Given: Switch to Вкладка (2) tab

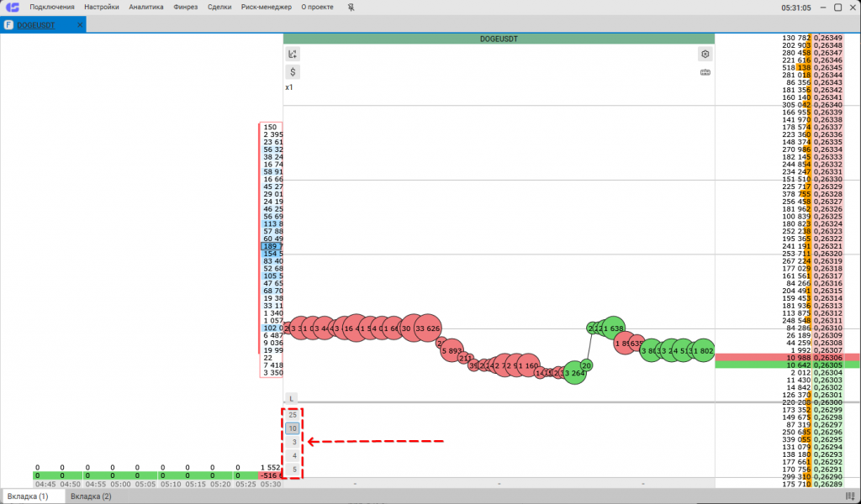Looking at the screenshot, I should [91, 496].
